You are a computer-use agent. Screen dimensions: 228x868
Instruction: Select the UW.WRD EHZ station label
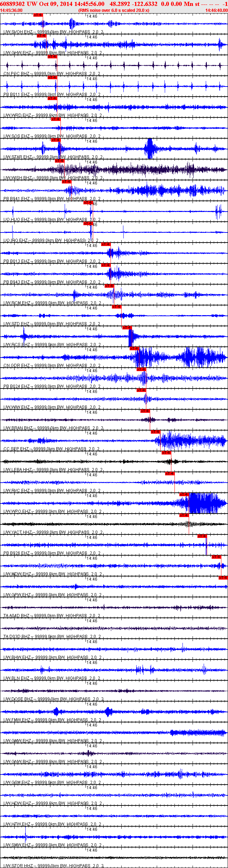(x=17, y=115)
